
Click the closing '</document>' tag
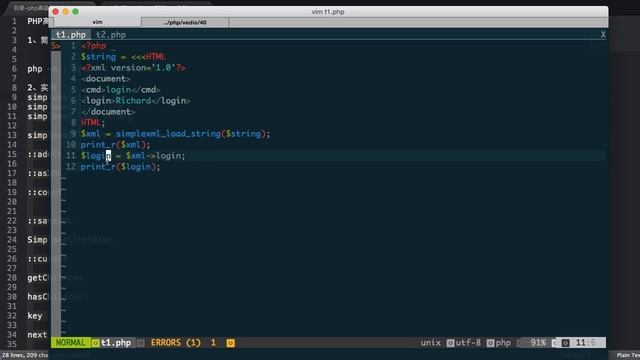click(108, 112)
